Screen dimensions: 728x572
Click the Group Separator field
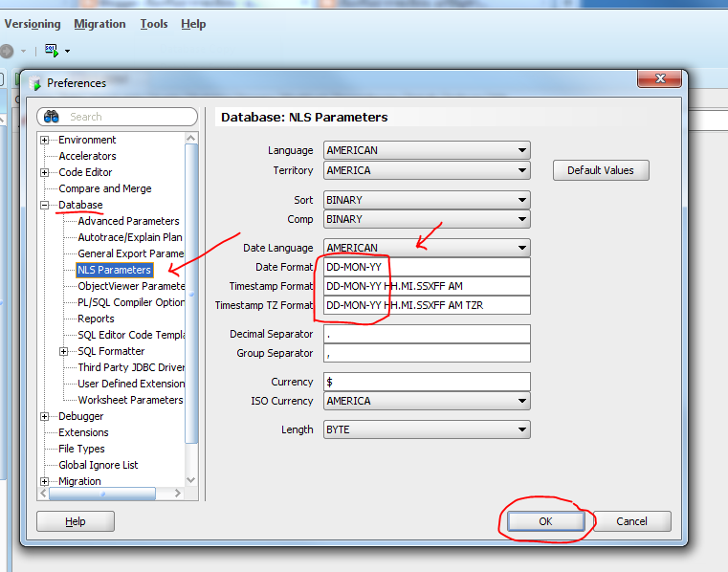(x=427, y=353)
